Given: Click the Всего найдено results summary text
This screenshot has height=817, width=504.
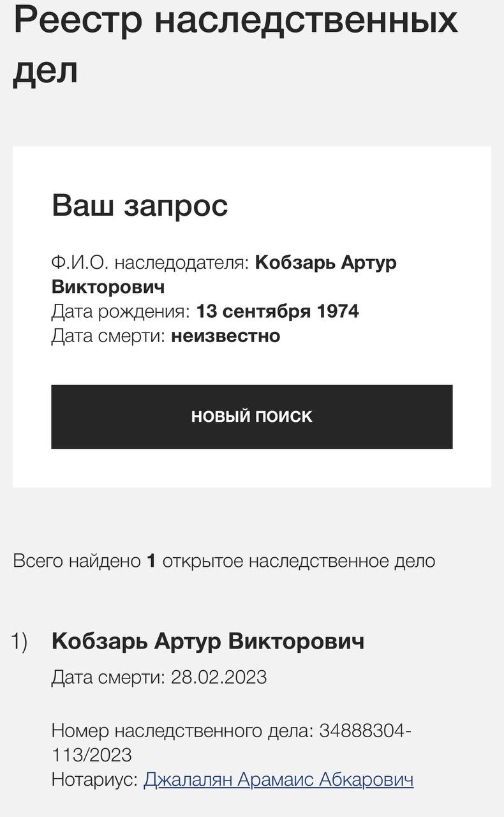Looking at the screenshot, I should (77, 561).
